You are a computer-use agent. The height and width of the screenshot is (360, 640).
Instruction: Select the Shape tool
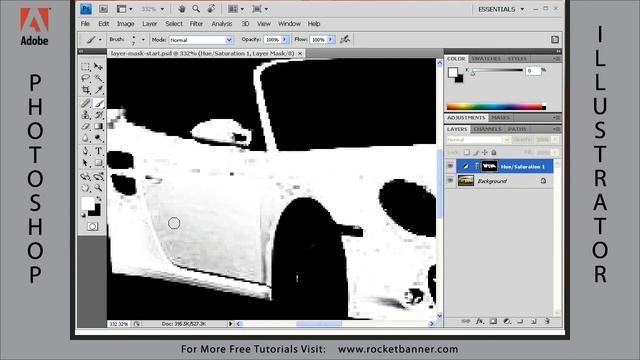coord(98,163)
